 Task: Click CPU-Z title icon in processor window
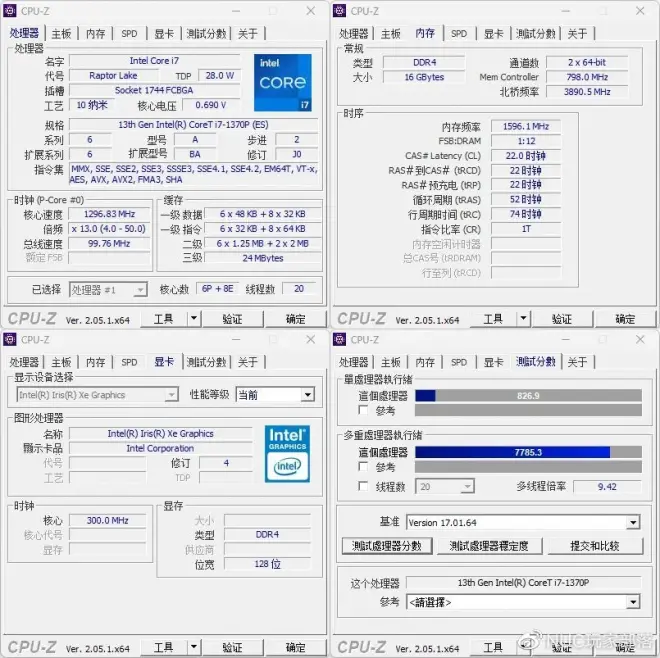[11, 11]
